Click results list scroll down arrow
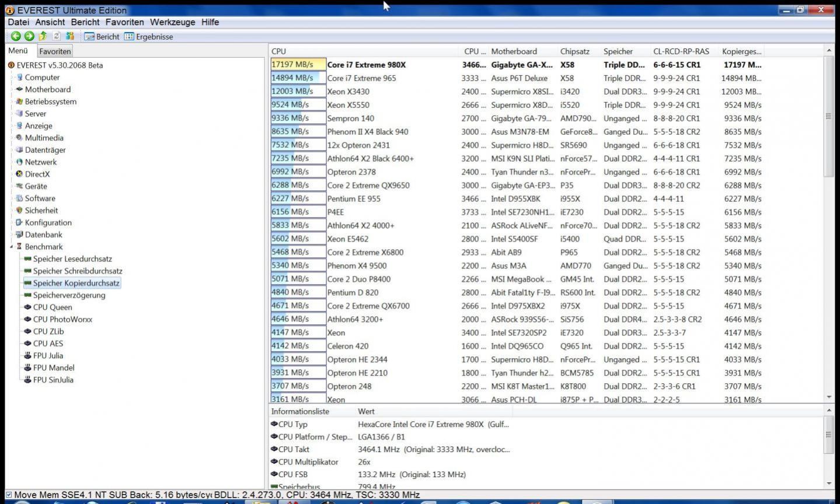840x504 pixels. 828,397
